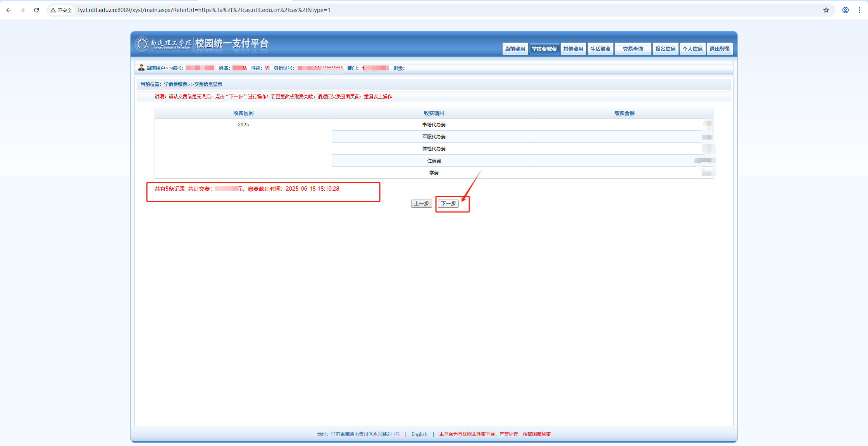Click the browser forward arrow

(22, 10)
